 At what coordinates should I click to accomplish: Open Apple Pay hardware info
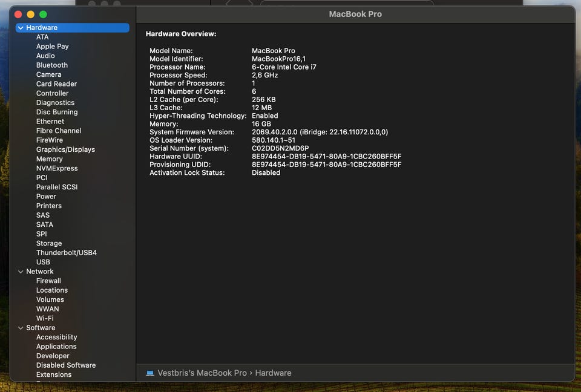click(x=52, y=47)
